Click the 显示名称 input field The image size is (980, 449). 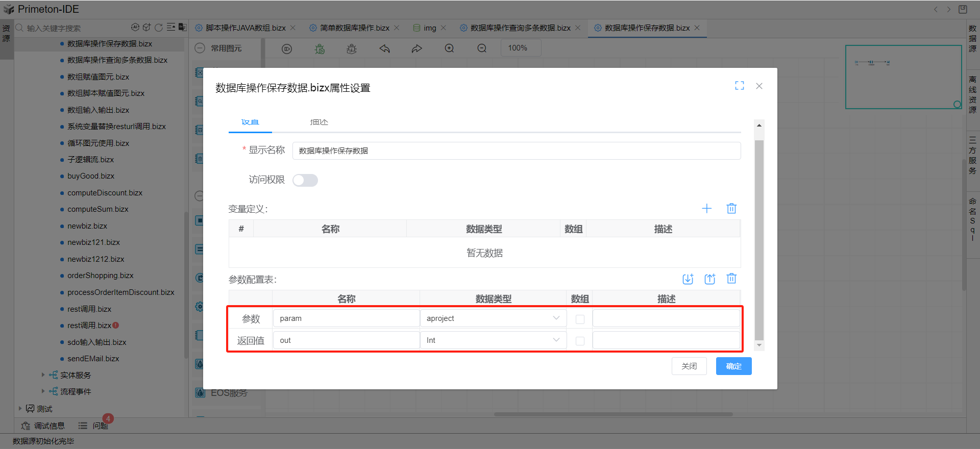516,151
